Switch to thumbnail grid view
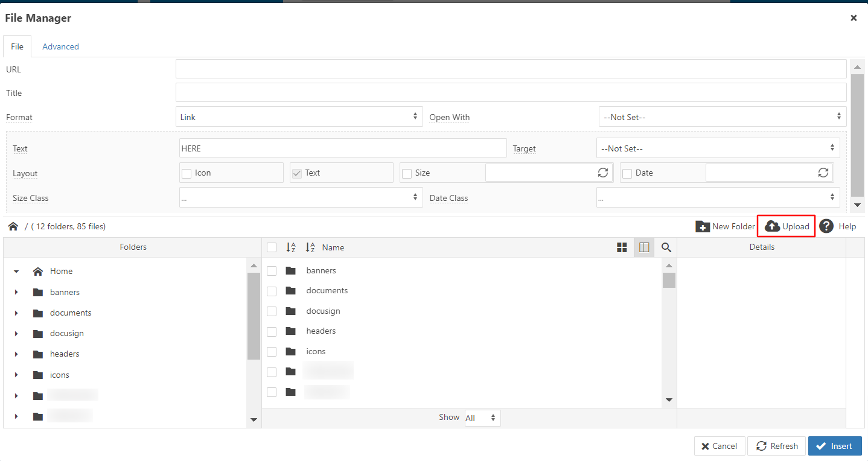This screenshot has width=868, height=461. [622, 247]
